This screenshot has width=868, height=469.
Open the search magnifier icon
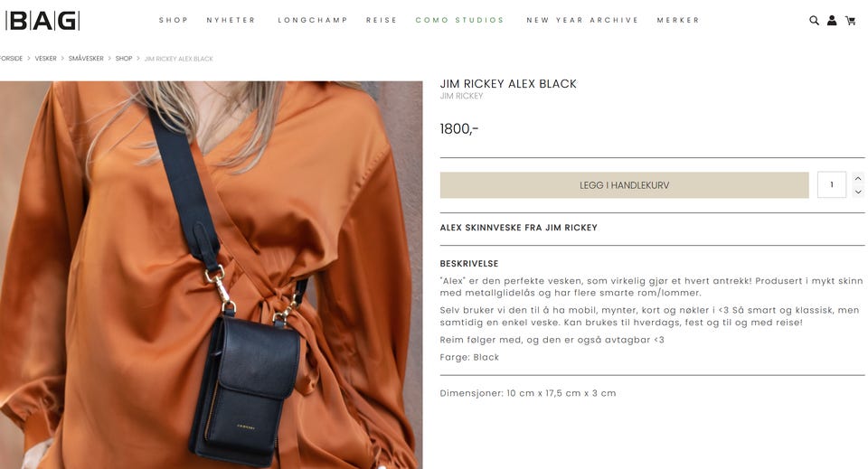coord(814,21)
